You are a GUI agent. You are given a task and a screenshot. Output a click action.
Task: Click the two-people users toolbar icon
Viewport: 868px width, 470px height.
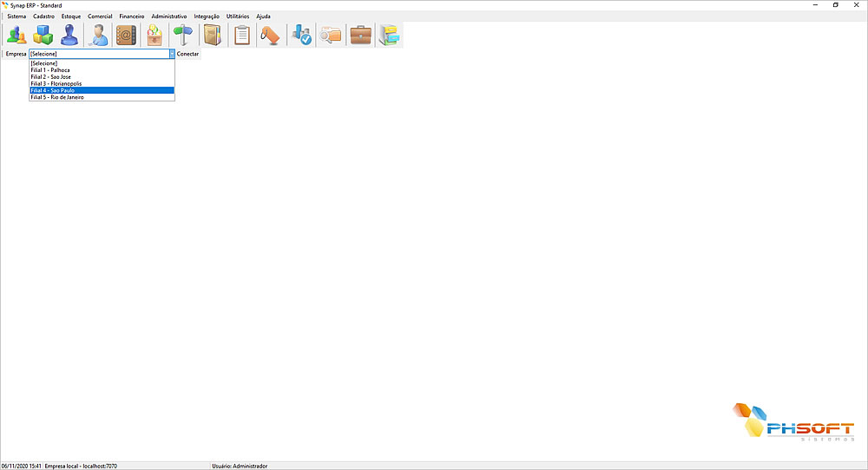coord(16,35)
